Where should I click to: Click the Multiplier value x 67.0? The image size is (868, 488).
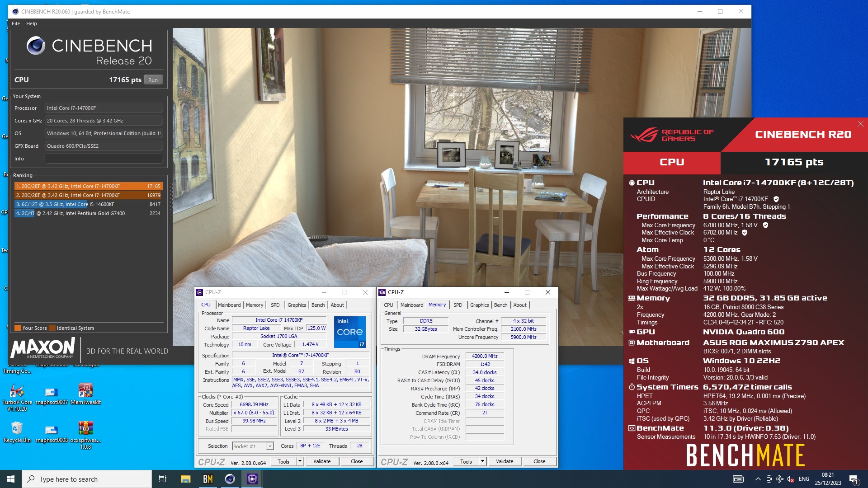click(254, 413)
